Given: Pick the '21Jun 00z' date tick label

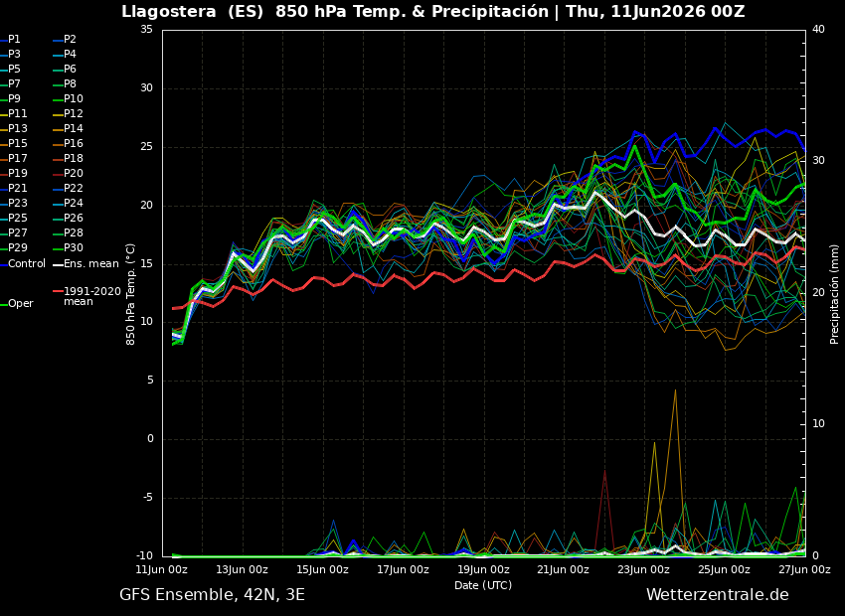Looking at the screenshot, I should pyautogui.click(x=564, y=569).
